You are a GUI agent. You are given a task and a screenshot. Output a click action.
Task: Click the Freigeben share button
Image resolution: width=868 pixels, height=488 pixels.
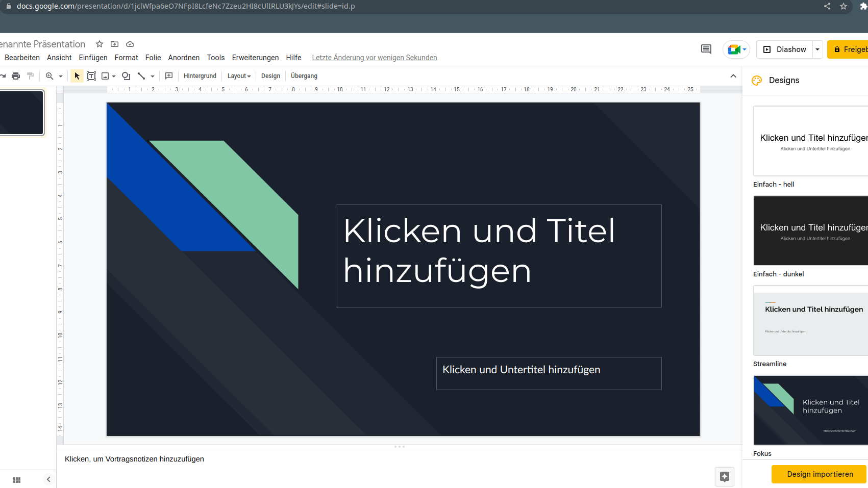pos(848,49)
